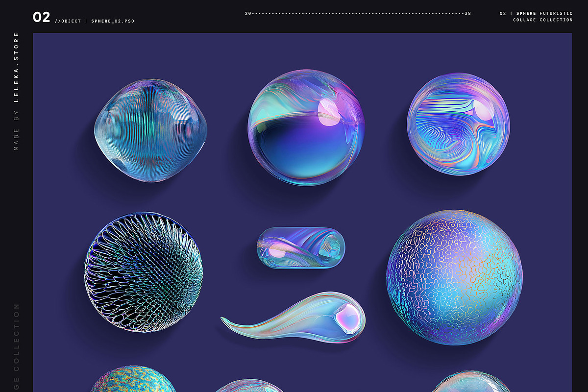Viewport: 588px width, 392px height.
Task: Click the "COLLAGE COLLECTION" subtitle text
Action: pyautogui.click(x=543, y=20)
